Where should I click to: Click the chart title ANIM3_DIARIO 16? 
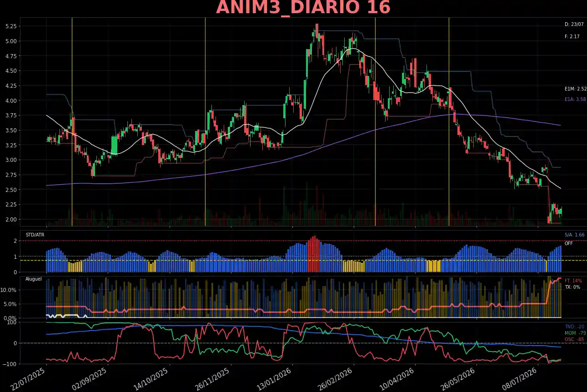click(x=303, y=8)
